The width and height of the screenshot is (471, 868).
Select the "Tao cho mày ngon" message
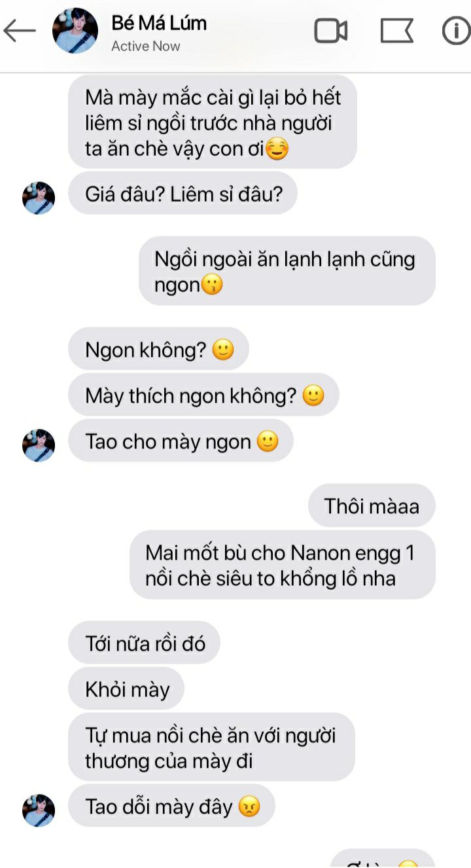181,441
